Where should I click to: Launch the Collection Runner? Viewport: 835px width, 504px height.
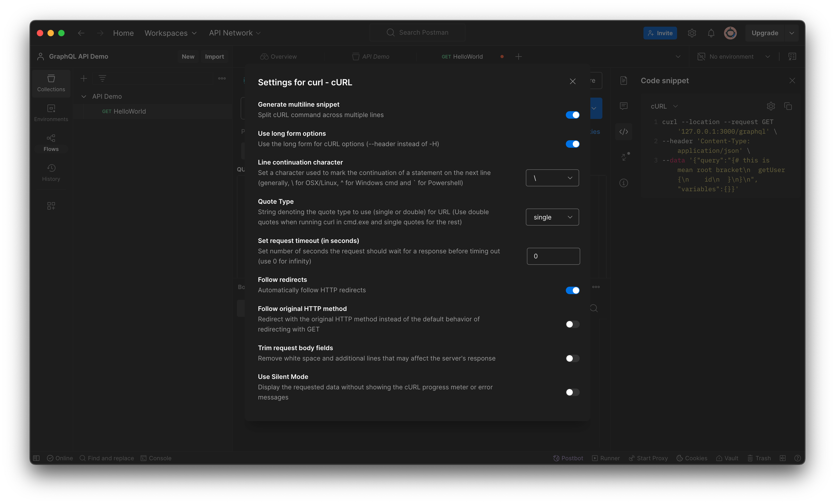(606, 458)
